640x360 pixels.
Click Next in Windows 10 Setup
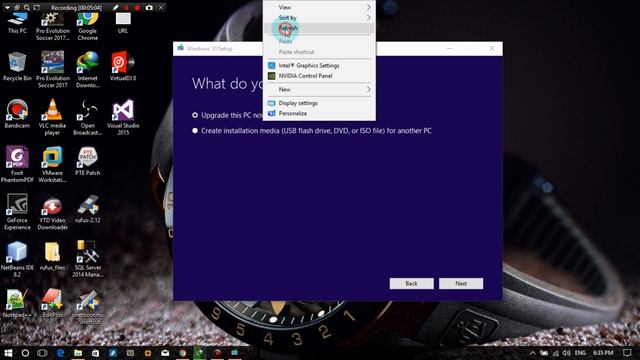click(461, 283)
